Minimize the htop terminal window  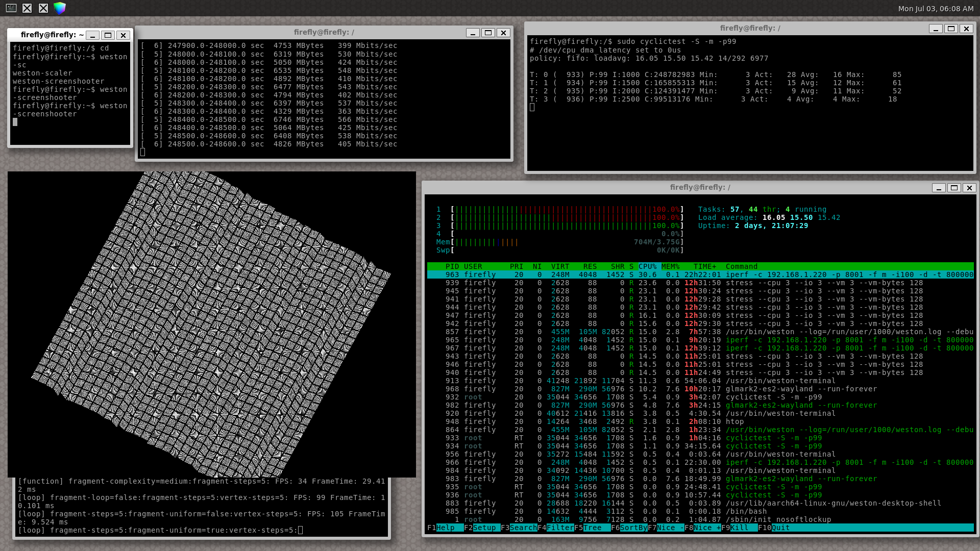(x=939, y=188)
